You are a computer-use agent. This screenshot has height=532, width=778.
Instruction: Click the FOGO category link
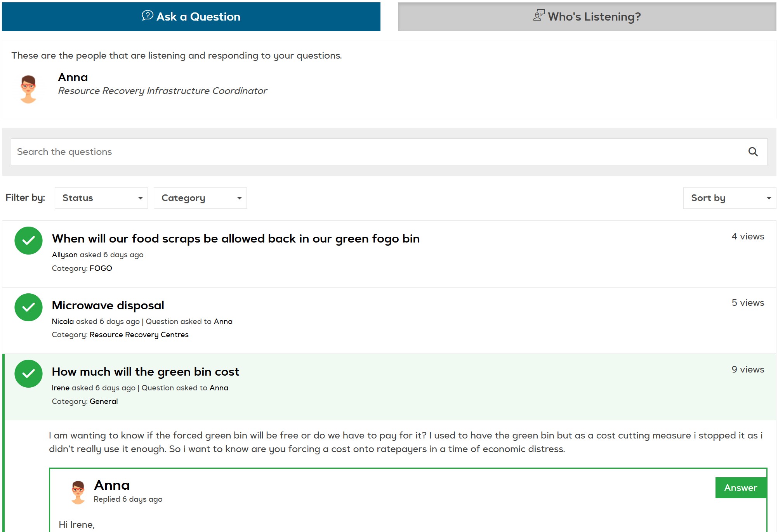(x=101, y=268)
